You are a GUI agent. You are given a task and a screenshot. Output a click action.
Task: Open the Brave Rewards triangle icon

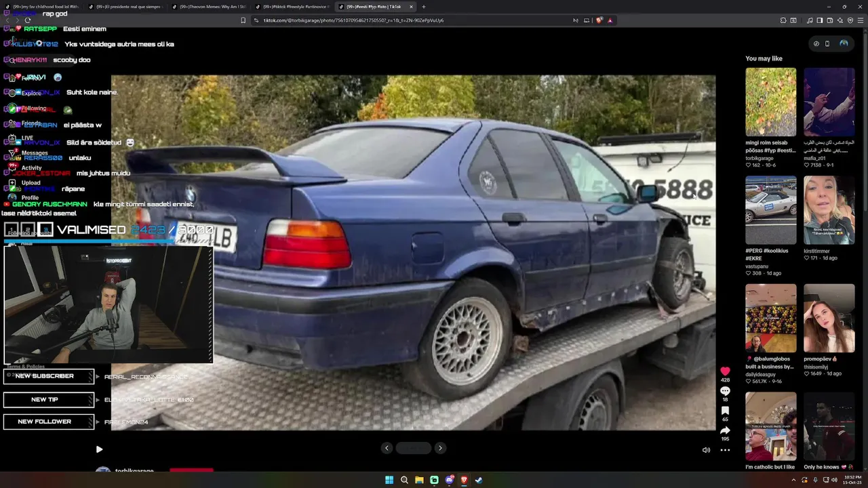coord(610,20)
